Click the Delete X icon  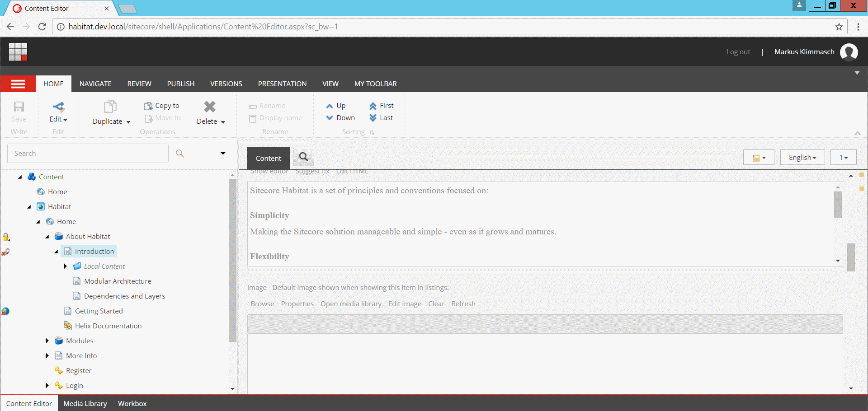[210, 107]
